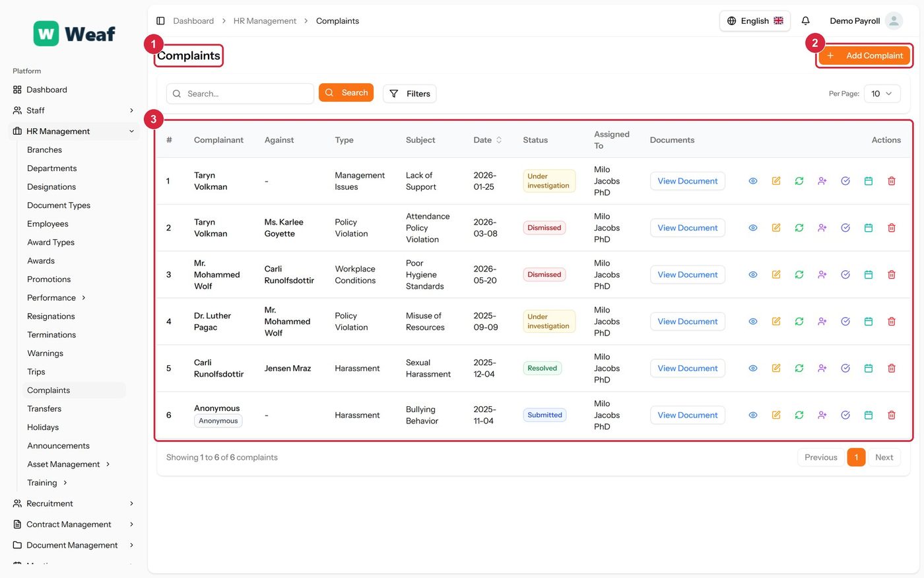This screenshot has width=924, height=578.
Task: Open the notifications bell
Action: point(805,21)
